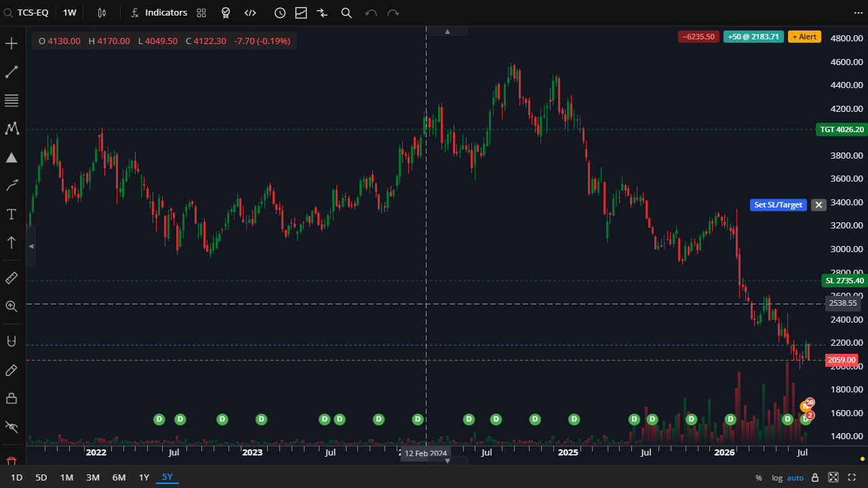Click the line chart layout icon
This screenshot has width=868, height=488.
coord(300,13)
